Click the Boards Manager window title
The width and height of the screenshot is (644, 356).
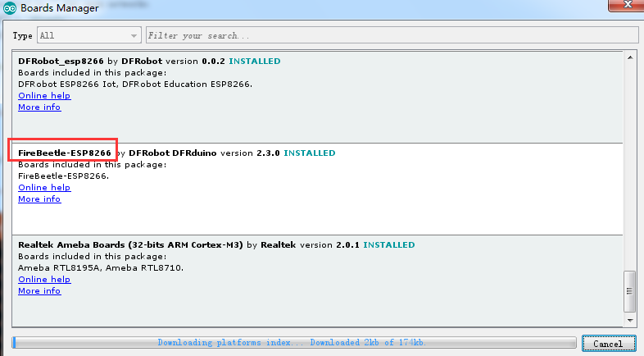coord(60,8)
